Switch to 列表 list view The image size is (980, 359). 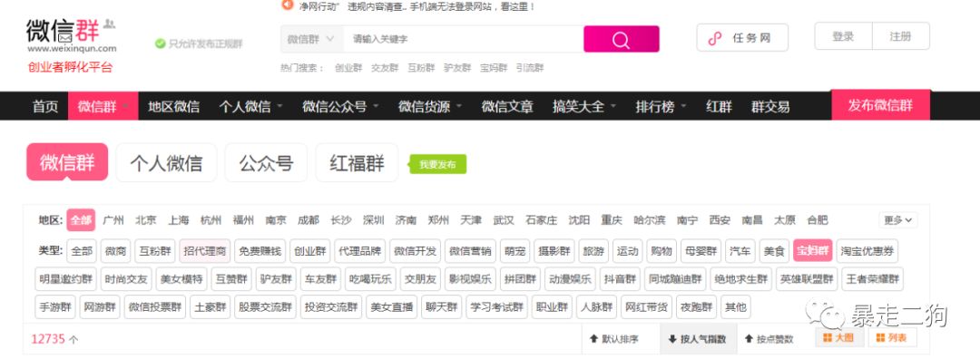tap(892, 338)
